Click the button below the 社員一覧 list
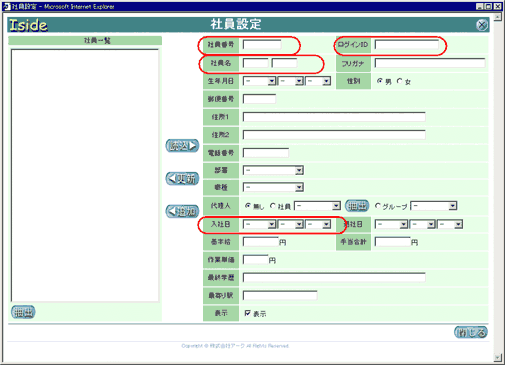This screenshot has width=505, height=365. pos(23,312)
